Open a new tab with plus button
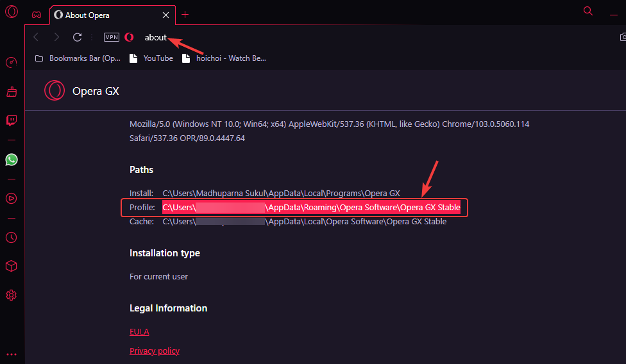 pos(185,15)
